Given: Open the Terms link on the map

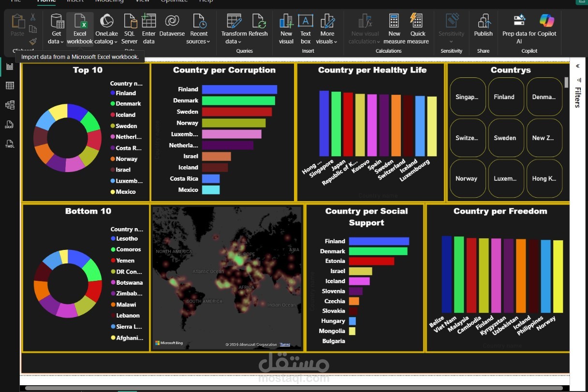Looking at the screenshot, I should click(285, 344).
